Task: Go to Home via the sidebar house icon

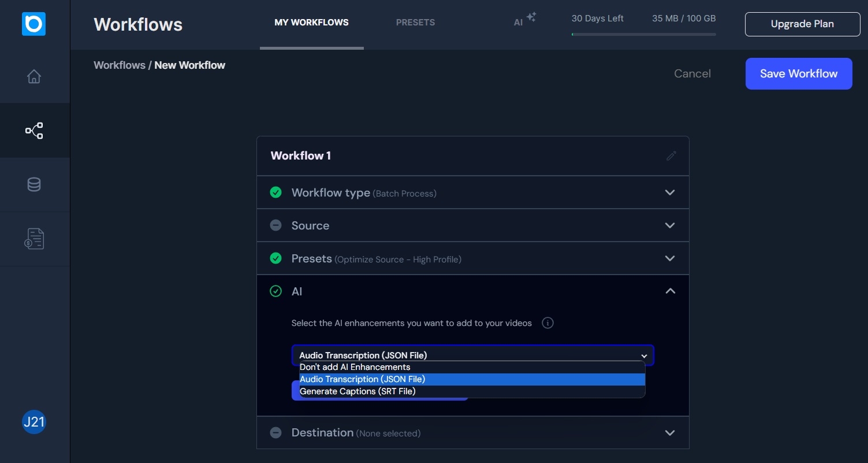Action: pyautogui.click(x=34, y=76)
